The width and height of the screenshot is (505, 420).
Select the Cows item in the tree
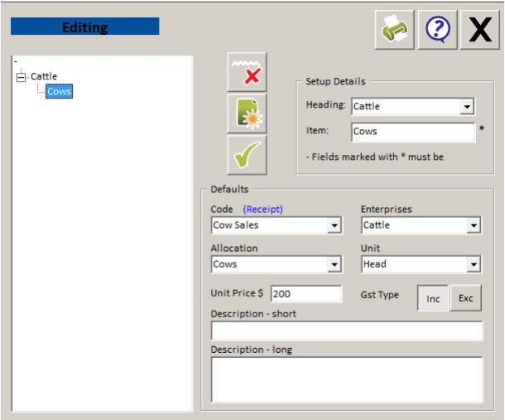tap(60, 91)
